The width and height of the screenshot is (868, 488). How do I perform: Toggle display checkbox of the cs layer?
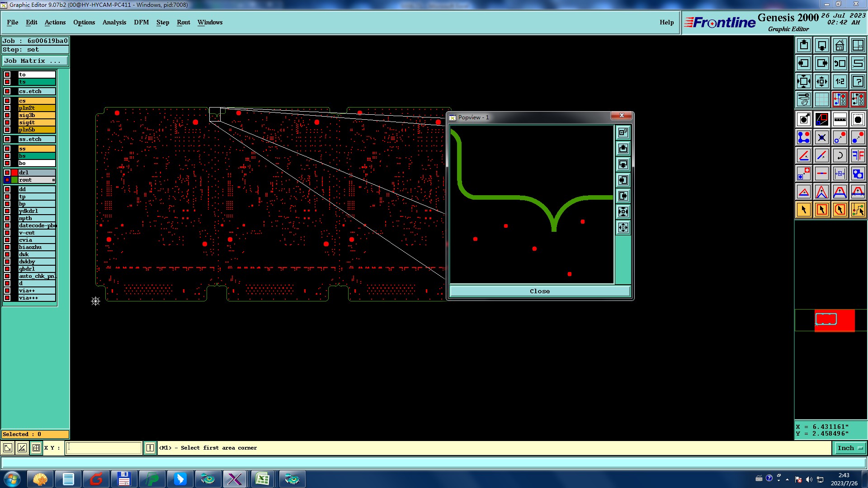7,101
